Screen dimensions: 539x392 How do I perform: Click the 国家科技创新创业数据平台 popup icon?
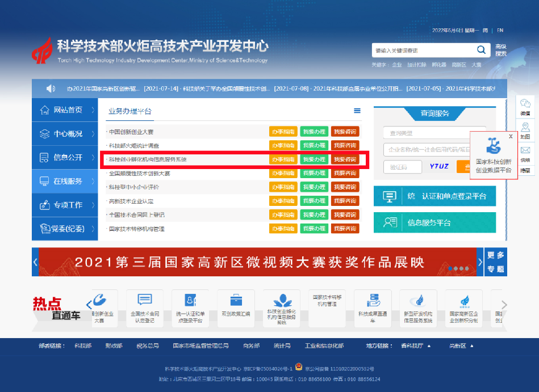pos(494,145)
